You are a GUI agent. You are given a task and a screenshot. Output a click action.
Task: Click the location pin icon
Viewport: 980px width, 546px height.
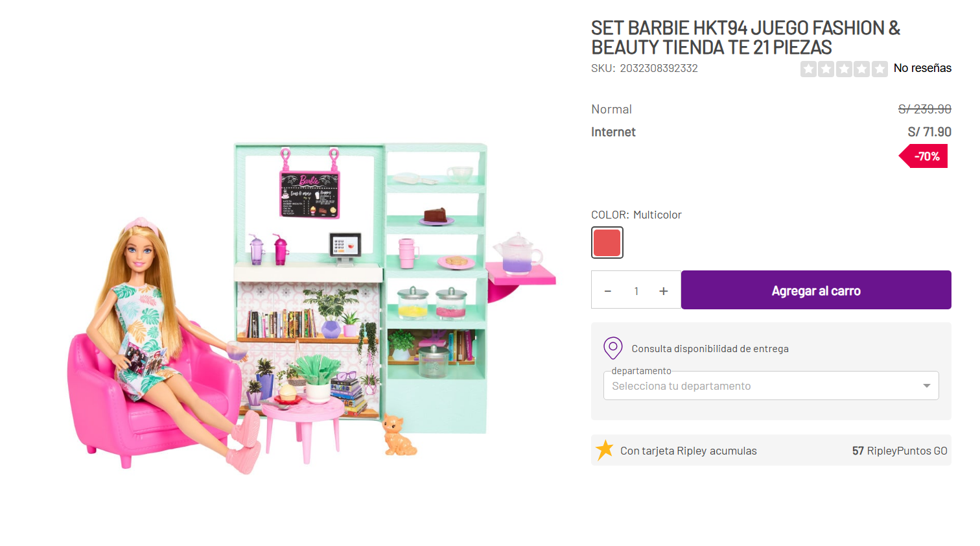click(x=612, y=348)
